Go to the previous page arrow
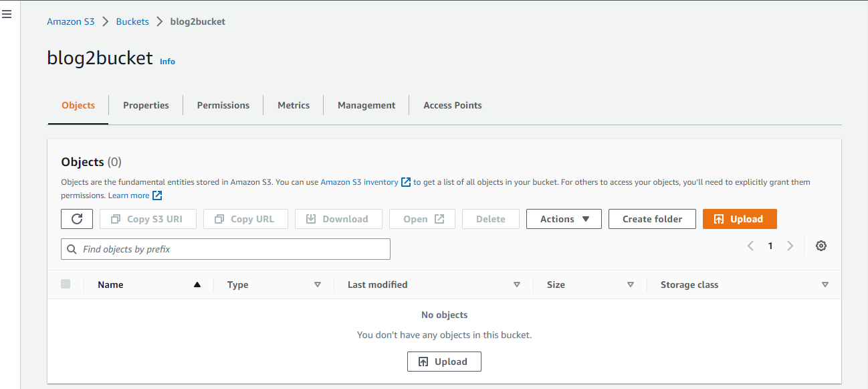868x389 pixels. pyautogui.click(x=750, y=246)
